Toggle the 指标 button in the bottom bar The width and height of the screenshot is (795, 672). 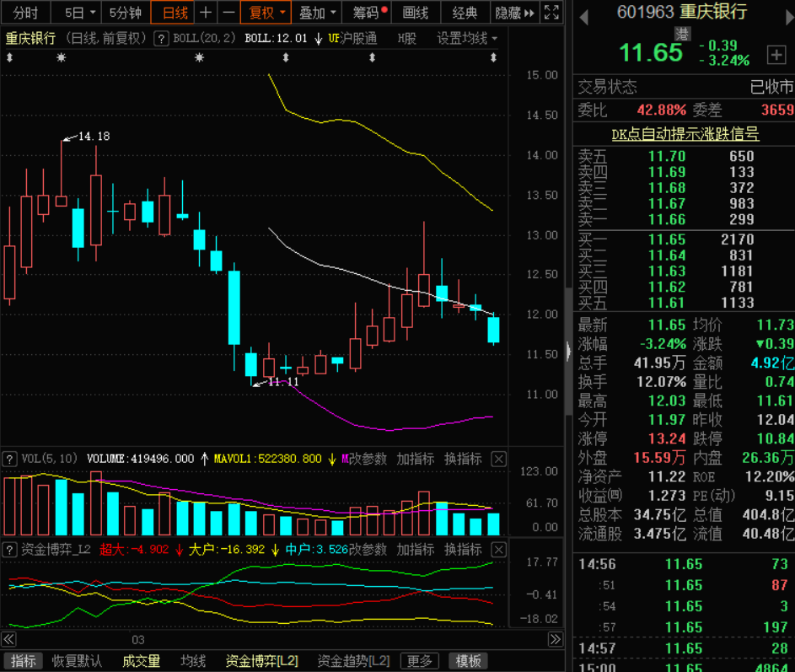click(23, 661)
